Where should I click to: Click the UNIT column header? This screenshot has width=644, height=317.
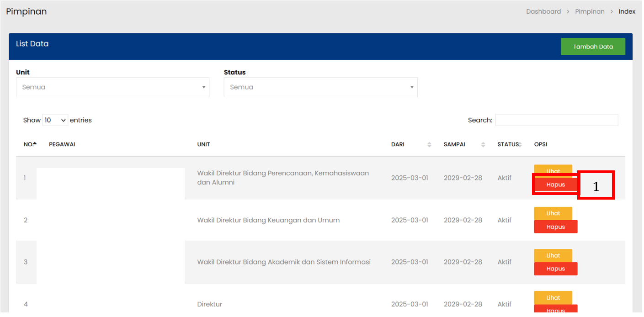(203, 144)
